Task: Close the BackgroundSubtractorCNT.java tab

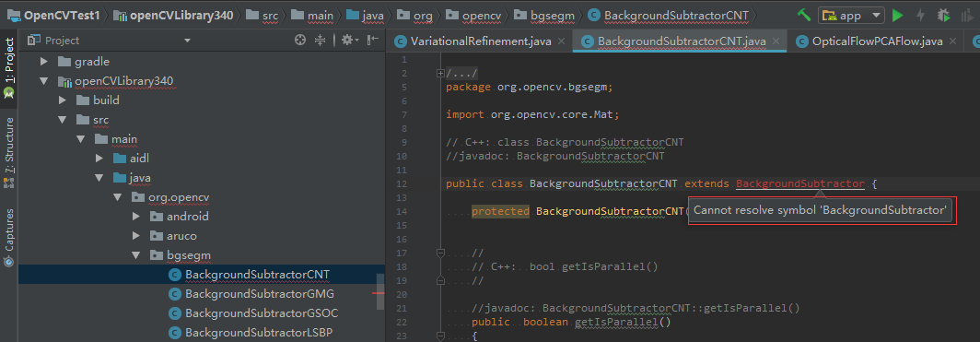Action: (776, 41)
